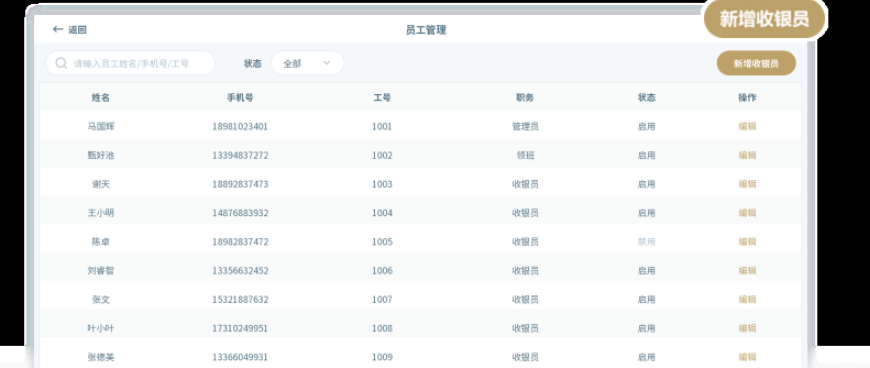
Task: Select the name cell 马国辉
Action: [101, 127]
